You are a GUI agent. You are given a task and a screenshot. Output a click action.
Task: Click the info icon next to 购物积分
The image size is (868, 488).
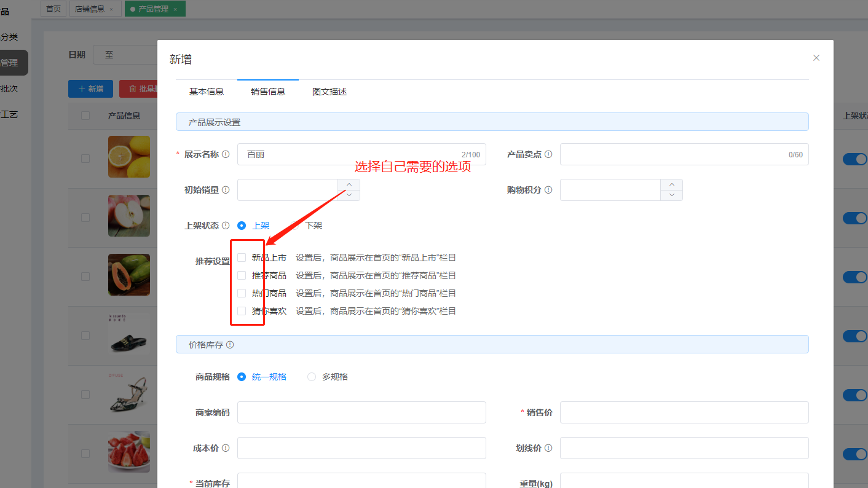548,191
